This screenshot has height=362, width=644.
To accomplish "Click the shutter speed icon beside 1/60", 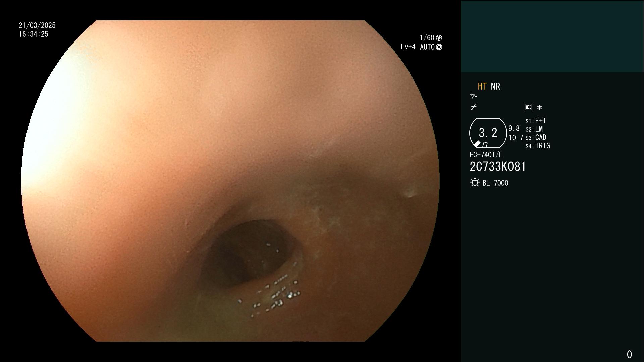I will [439, 38].
